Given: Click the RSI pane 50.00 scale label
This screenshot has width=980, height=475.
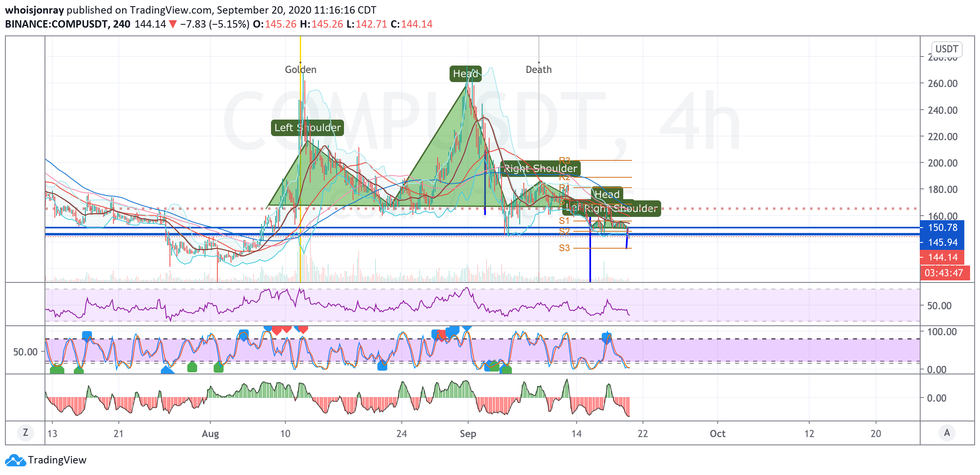Looking at the screenshot, I should click(940, 306).
